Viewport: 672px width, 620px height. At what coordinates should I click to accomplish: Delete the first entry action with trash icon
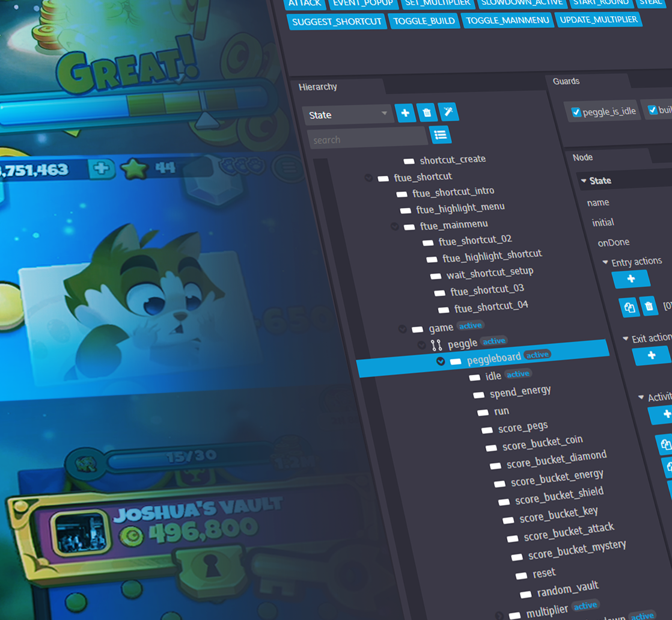point(649,307)
